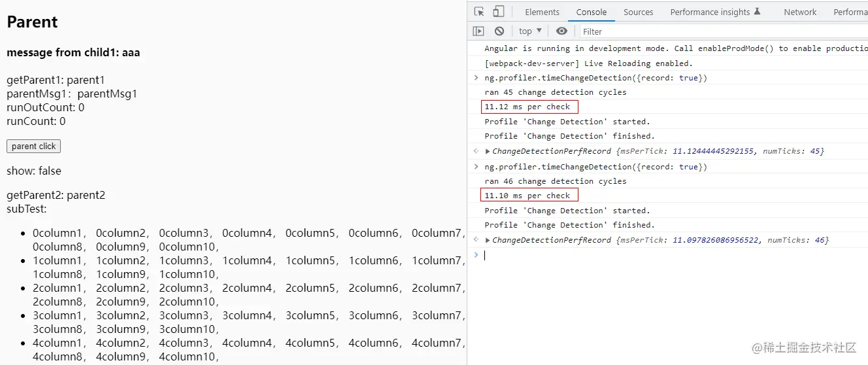Select the Console tab
This screenshot has height=365, width=868.
click(x=591, y=12)
